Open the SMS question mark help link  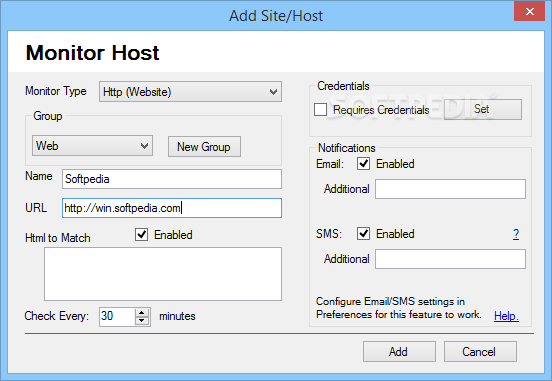[x=516, y=234]
